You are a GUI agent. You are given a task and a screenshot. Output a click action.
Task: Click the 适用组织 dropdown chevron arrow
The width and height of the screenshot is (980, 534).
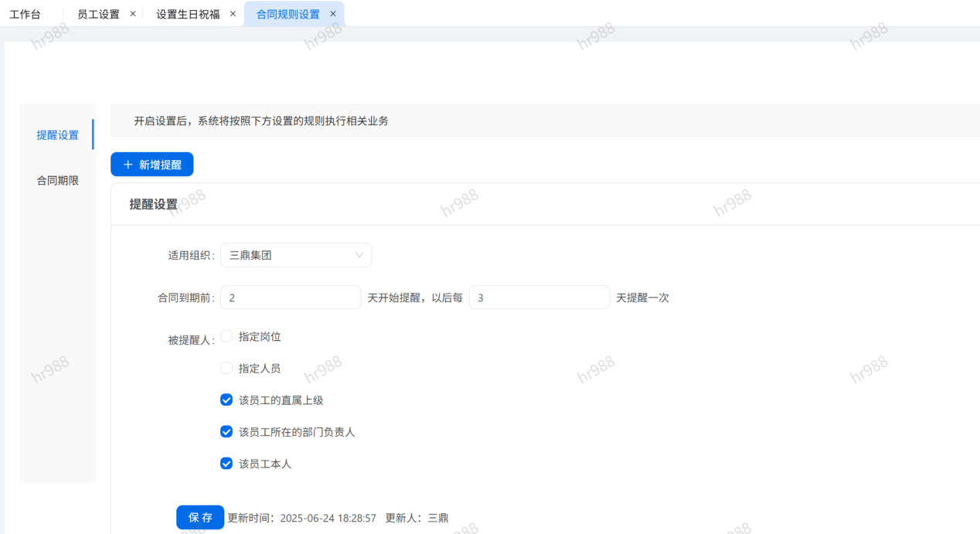point(359,255)
